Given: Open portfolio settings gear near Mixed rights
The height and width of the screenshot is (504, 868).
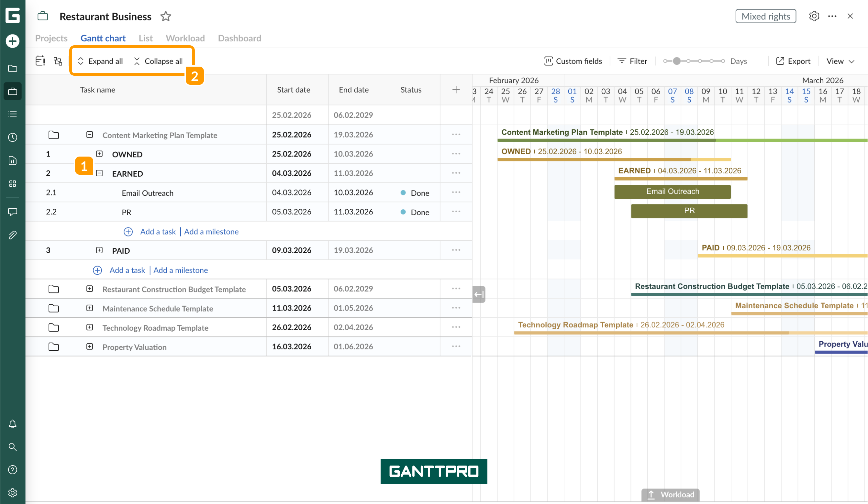Looking at the screenshot, I should click(814, 16).
